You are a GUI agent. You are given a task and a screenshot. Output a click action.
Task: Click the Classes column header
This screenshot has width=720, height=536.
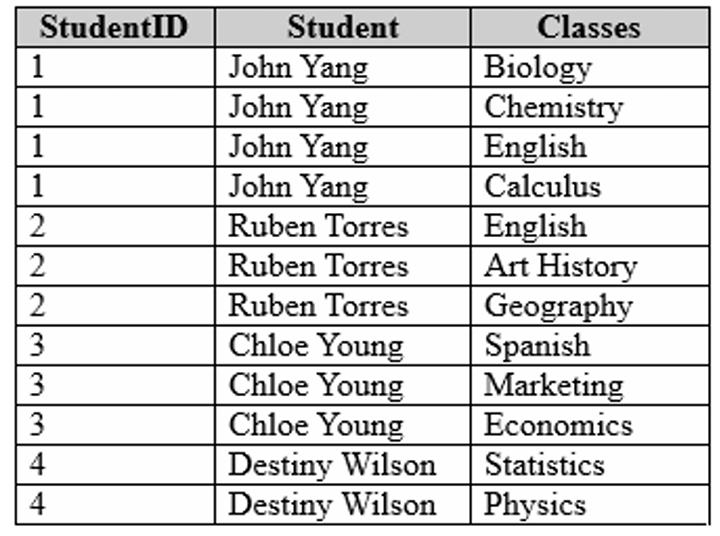point(589,27)
